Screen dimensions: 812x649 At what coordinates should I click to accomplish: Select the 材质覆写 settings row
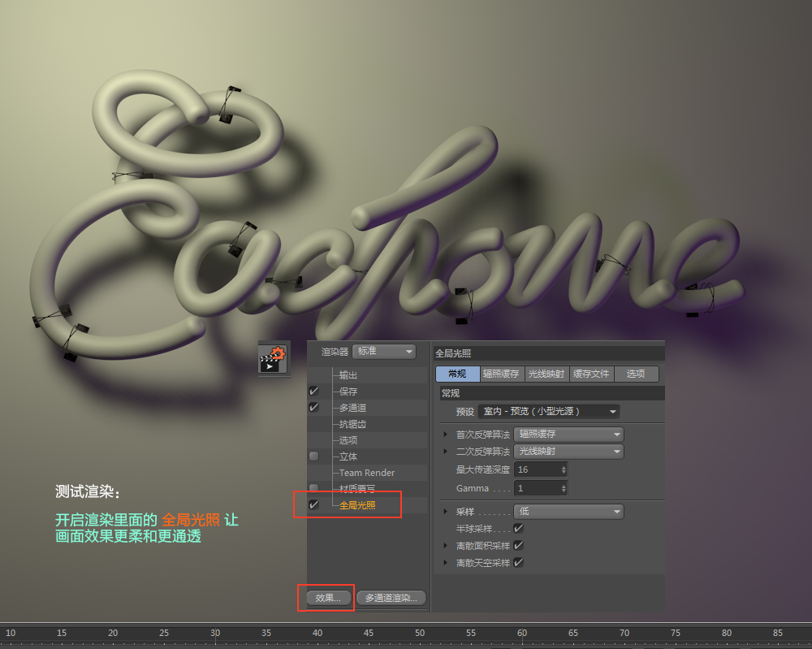[367, 488]
